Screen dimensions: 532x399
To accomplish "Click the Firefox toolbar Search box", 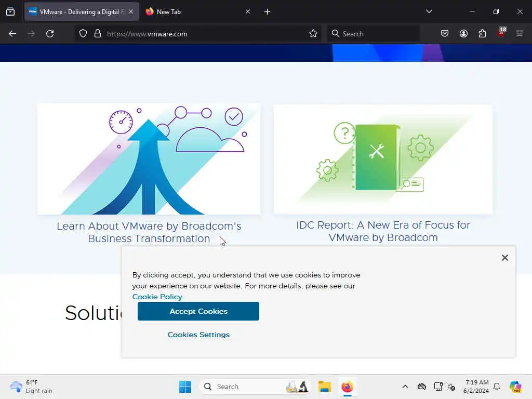I will [x=373, y=34].
